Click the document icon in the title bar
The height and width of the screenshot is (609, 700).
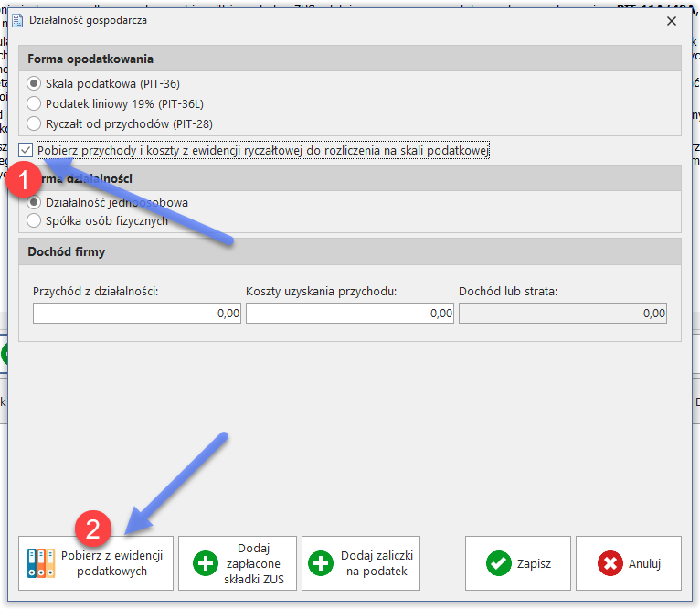pos(16,19)
